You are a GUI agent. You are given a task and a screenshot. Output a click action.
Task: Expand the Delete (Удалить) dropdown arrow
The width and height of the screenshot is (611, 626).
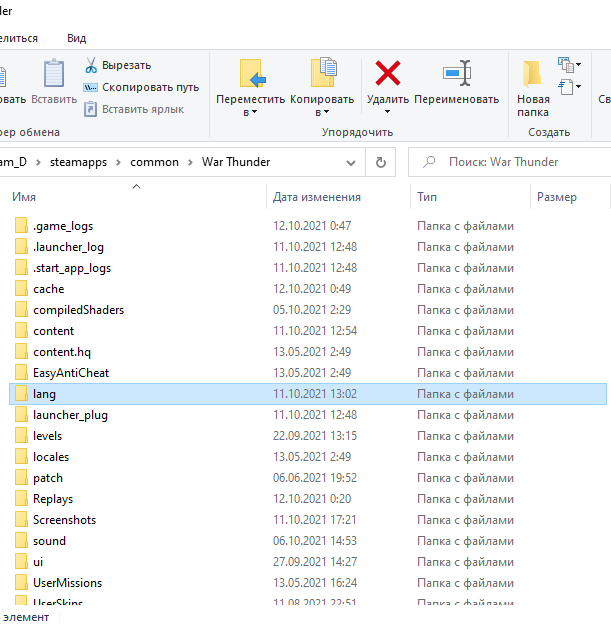(x=387, y=112)
